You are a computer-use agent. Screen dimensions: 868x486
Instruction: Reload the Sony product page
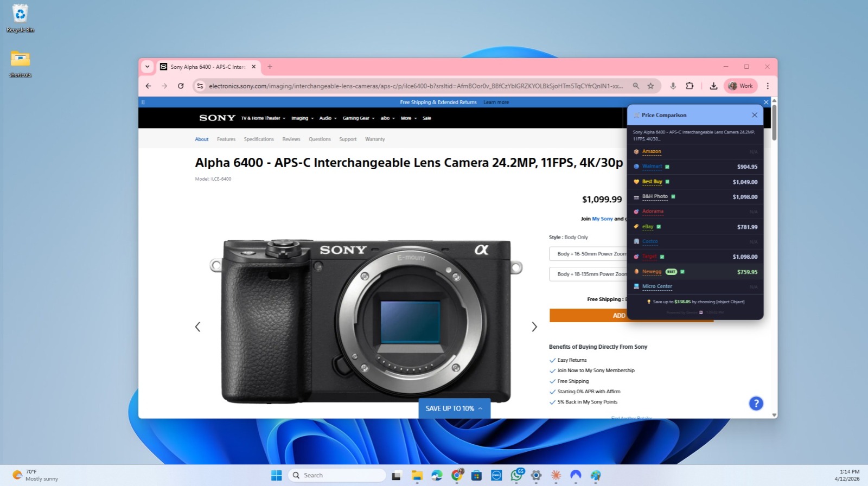[181, 86]
